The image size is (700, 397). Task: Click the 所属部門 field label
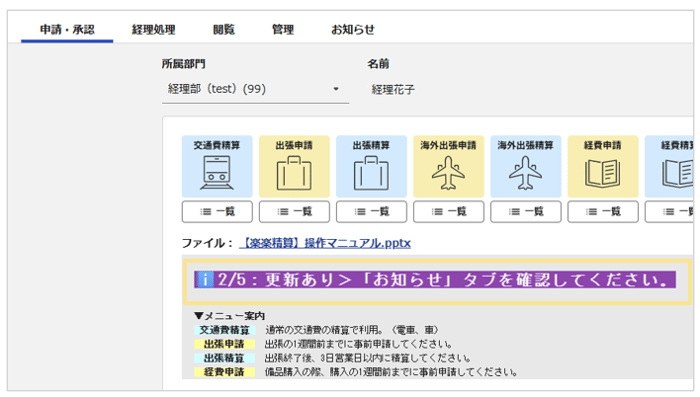(x=183, y=64)
